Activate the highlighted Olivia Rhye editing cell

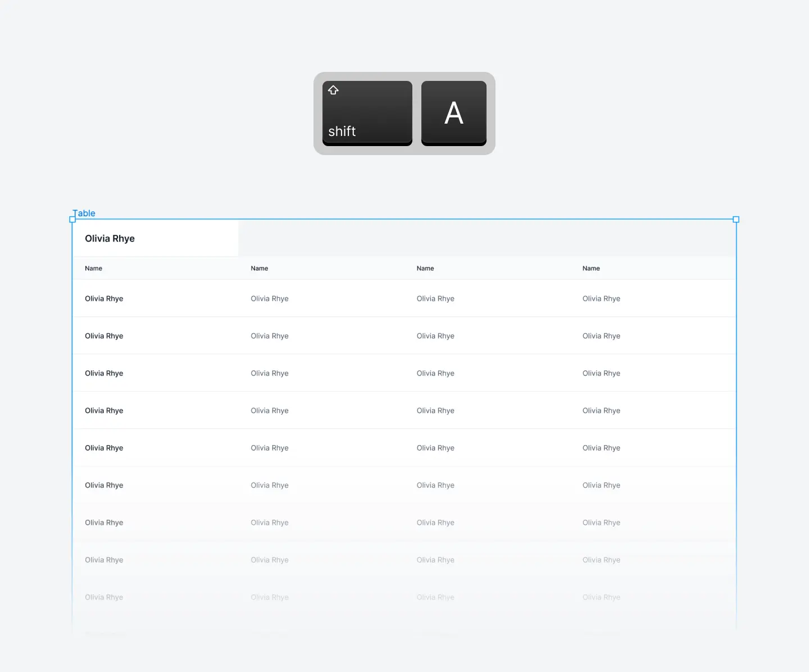click(x=110, y=238)
